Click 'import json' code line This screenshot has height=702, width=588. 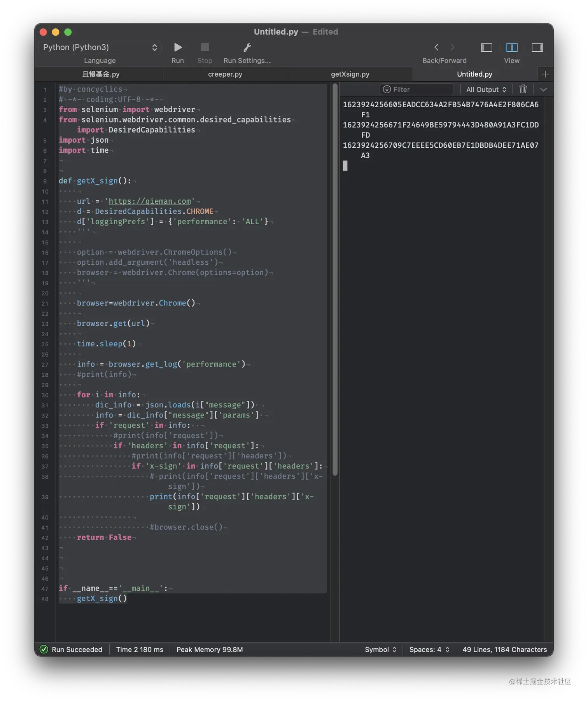pyautogui.click(x=84, y=140)
